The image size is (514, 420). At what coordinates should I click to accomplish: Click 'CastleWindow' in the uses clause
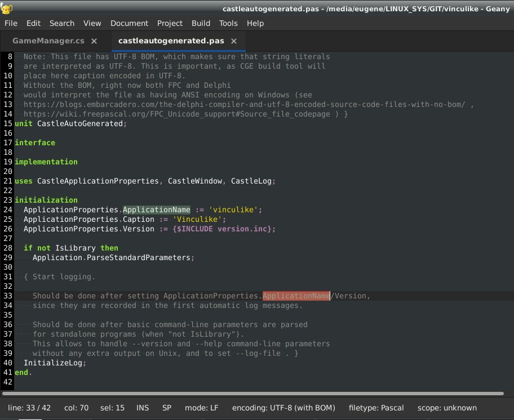coord(195,181)
